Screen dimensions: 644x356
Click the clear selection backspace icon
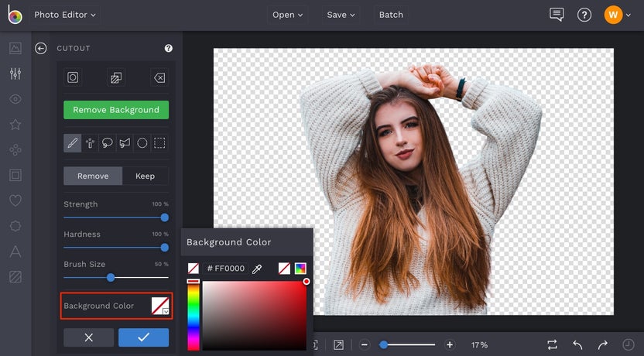pyautogui.click(x=159, y=77)
